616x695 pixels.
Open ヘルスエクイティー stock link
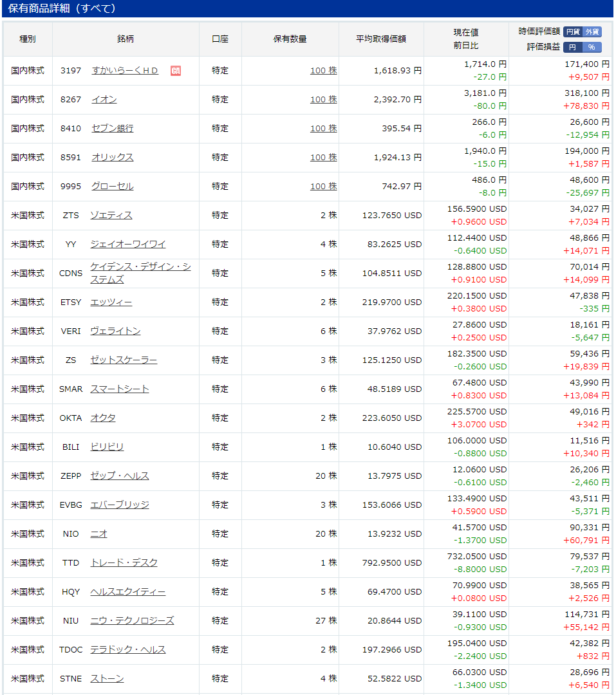128,592
